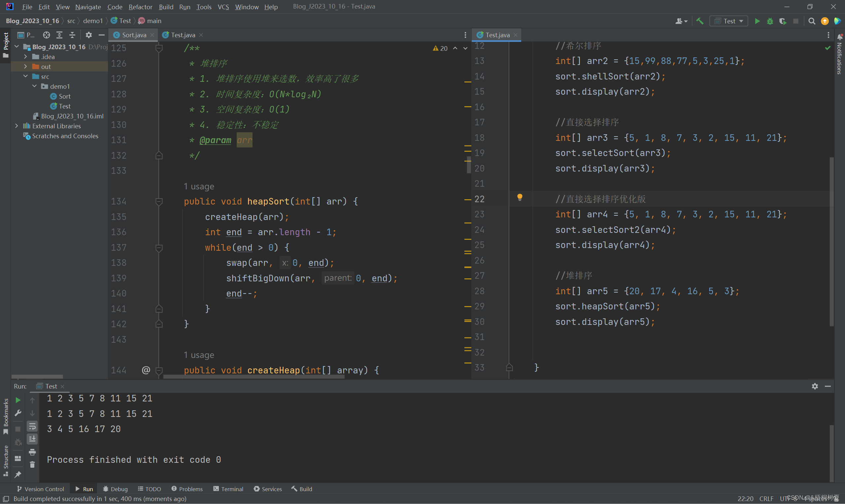Open the Test run configuration dropdown
This screenshot has height=504, width=845.
pyautogui.click(x=729, y=21)
